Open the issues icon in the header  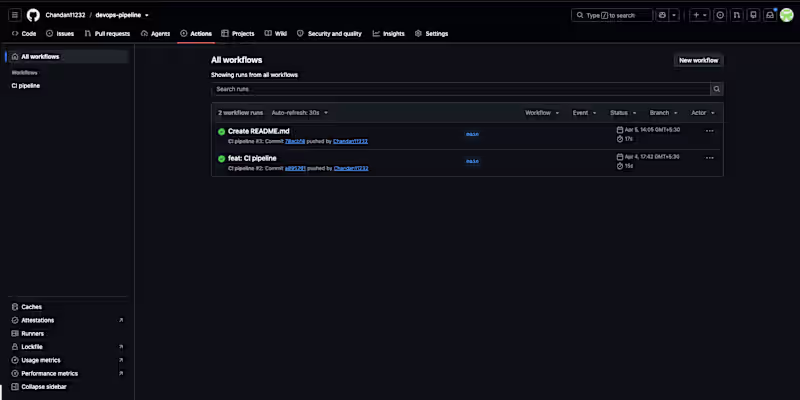tap(720, 15)
